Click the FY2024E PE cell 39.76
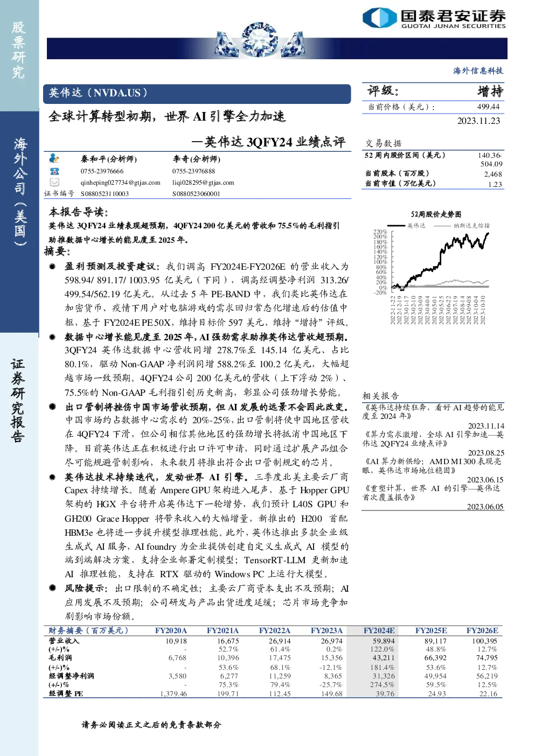Image resolution: width=535 pixels, height=756 pixels. click(x=385, y=694)
